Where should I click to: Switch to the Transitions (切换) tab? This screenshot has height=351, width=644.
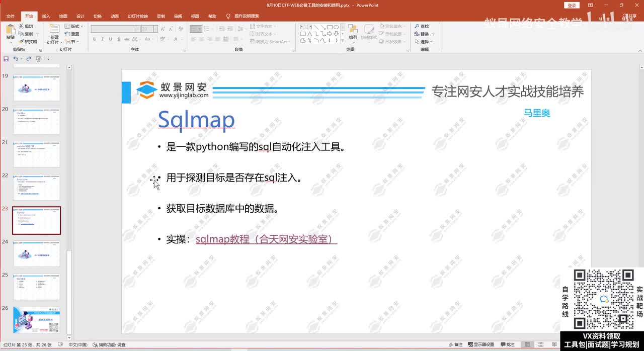point(97,16)
